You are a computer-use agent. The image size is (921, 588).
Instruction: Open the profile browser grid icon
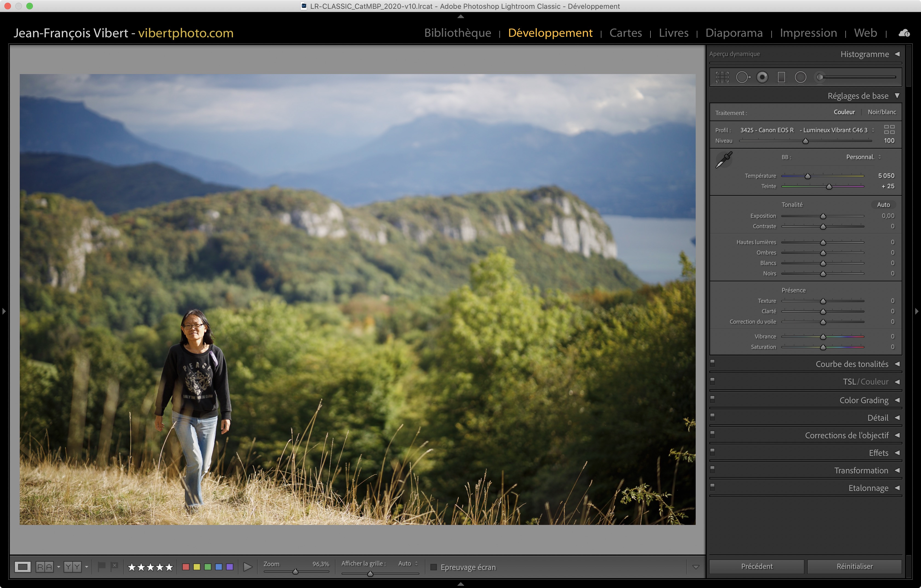point(889,129)
